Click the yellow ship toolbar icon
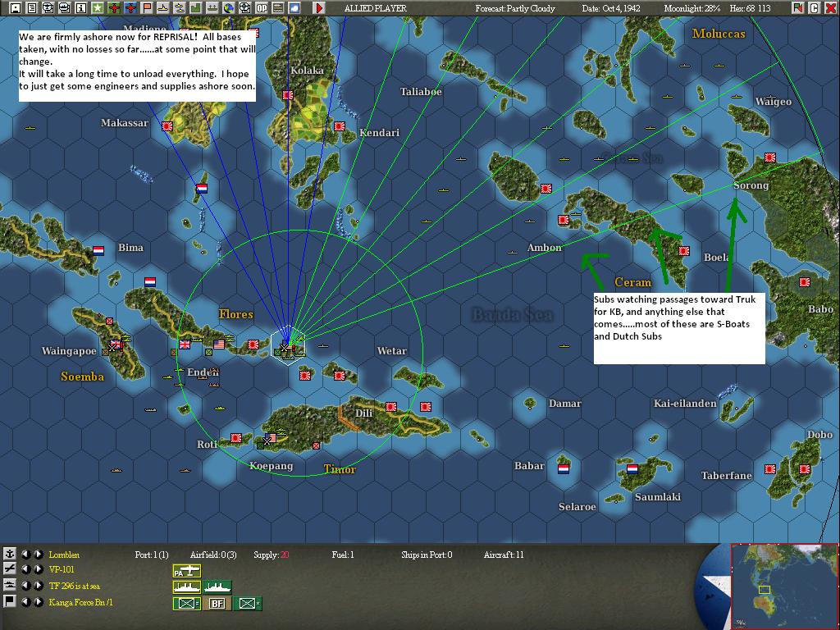Viewport: 840px width, 630px height. click(x=163, y=7)
